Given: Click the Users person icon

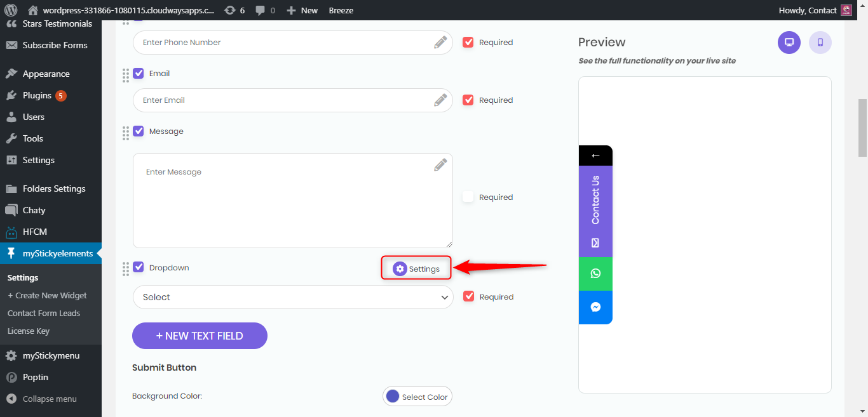Looking at the screenshot, I should pos(11,117).
